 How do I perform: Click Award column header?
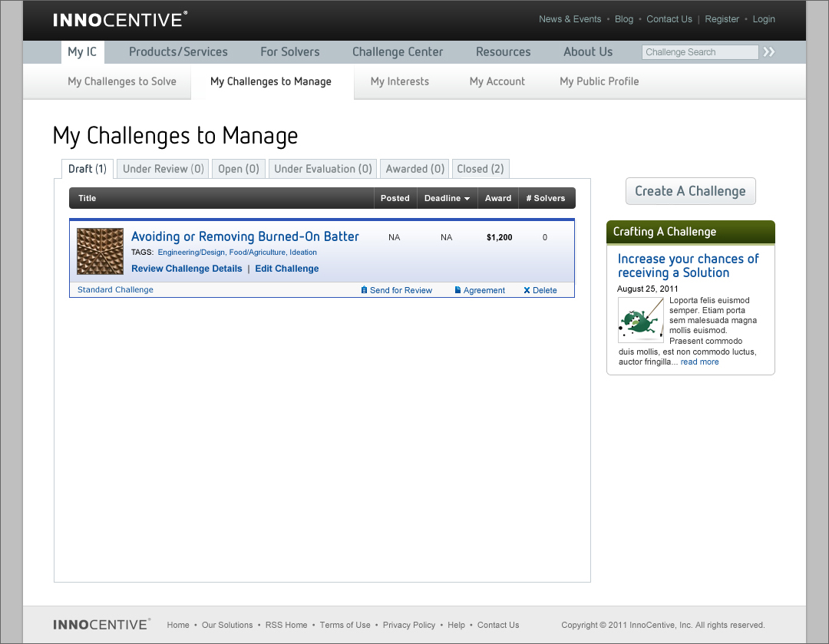click(498, 198)
